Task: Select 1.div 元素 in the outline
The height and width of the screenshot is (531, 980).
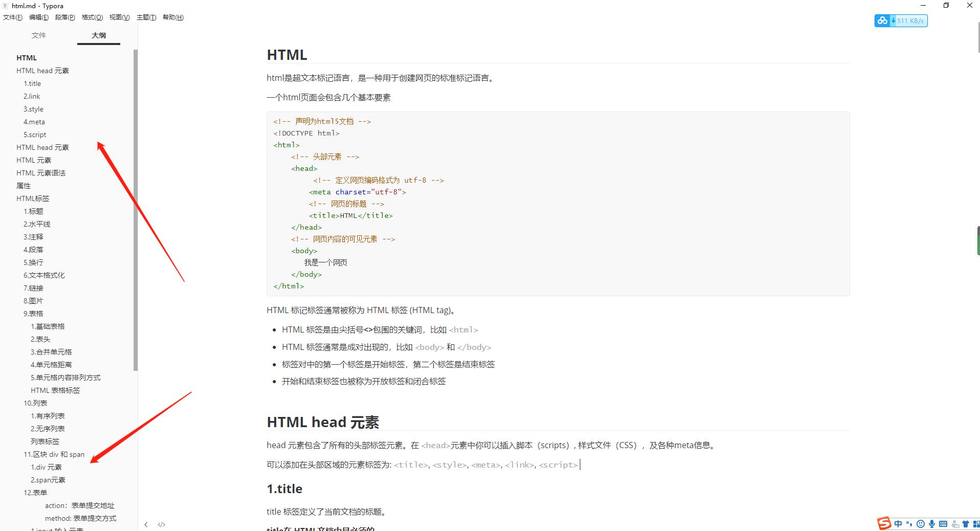Action: [x=46, y=467]
